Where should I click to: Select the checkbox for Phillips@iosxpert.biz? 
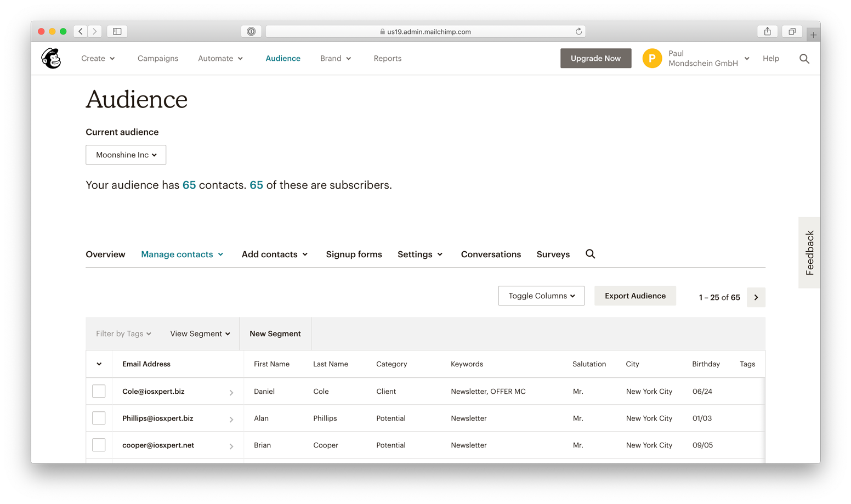click(x=99, y=418)
